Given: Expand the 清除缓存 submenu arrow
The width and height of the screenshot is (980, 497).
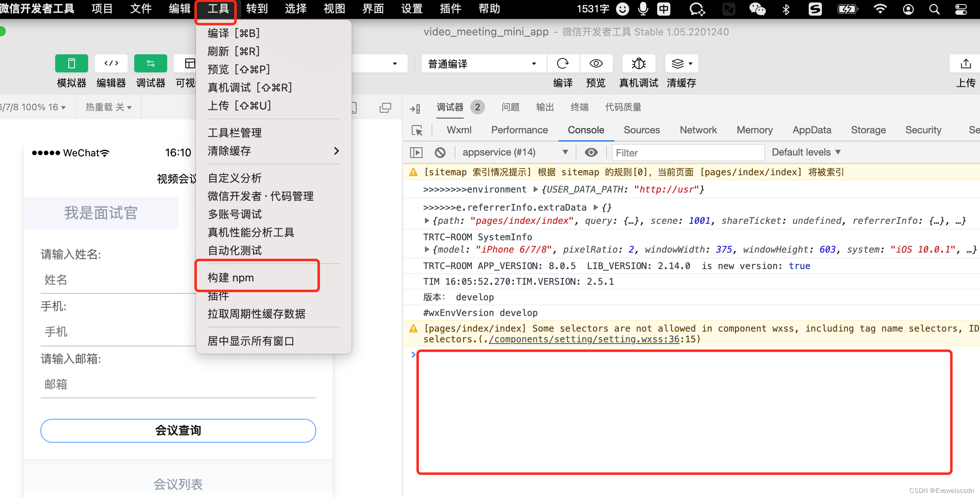Looking at the screenshot, I should [336, 151].
